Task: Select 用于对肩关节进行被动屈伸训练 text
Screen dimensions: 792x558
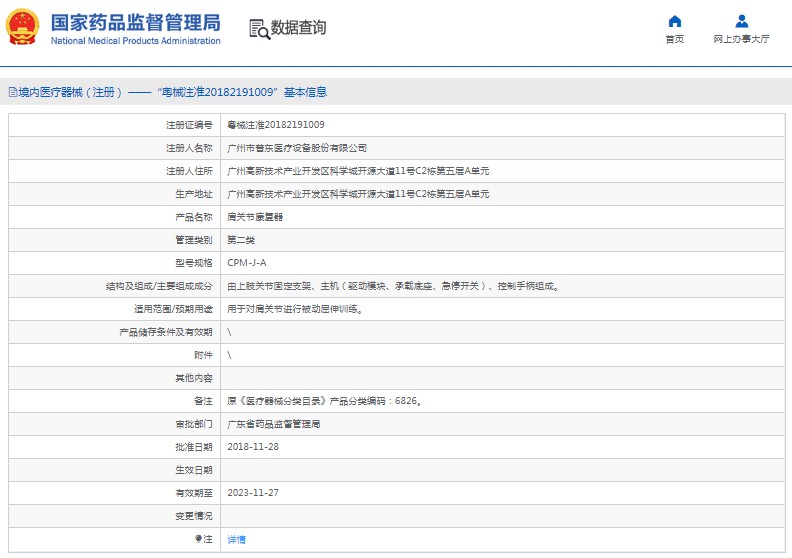Action: 295,309
